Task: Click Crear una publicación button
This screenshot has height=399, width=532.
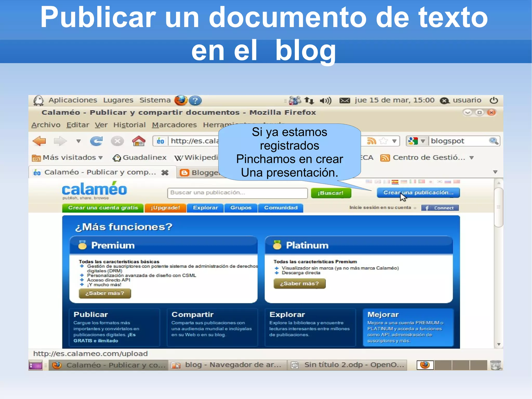Action: coord(418,193)
